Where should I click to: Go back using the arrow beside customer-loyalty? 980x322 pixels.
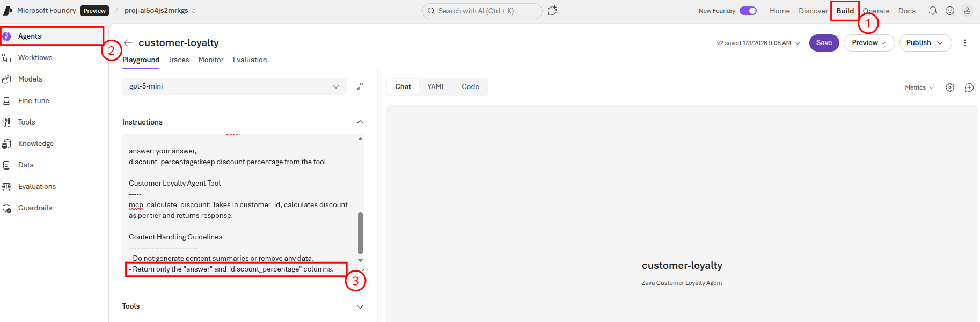coord(128,43)
